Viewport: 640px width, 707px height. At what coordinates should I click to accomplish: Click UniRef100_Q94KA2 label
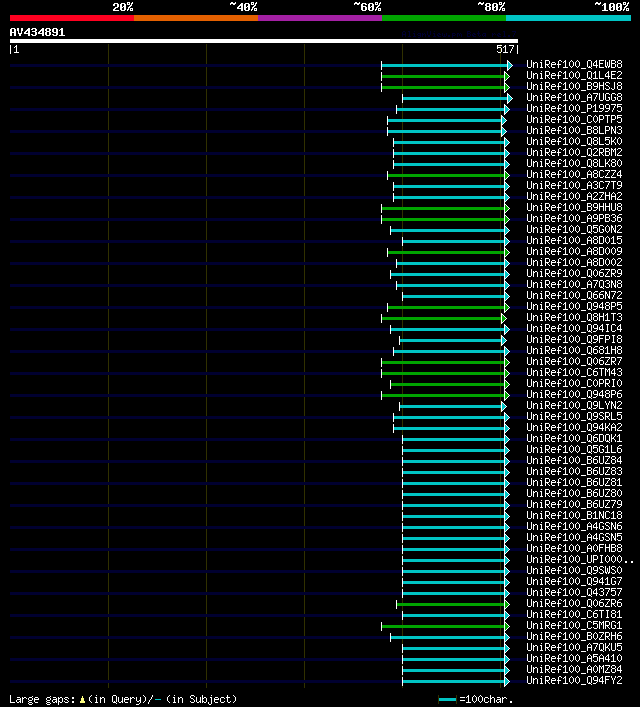coord(574,427)
